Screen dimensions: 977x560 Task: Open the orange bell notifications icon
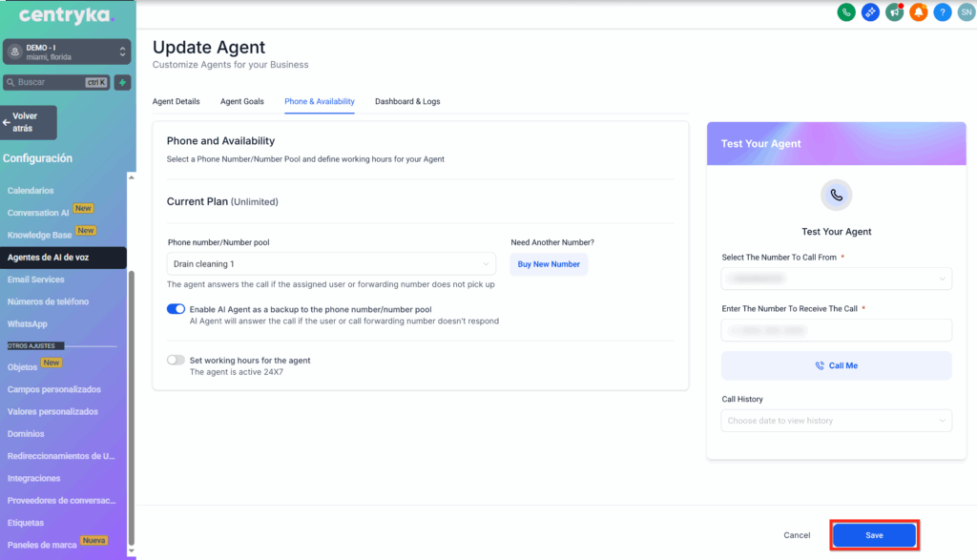[918, 12]
